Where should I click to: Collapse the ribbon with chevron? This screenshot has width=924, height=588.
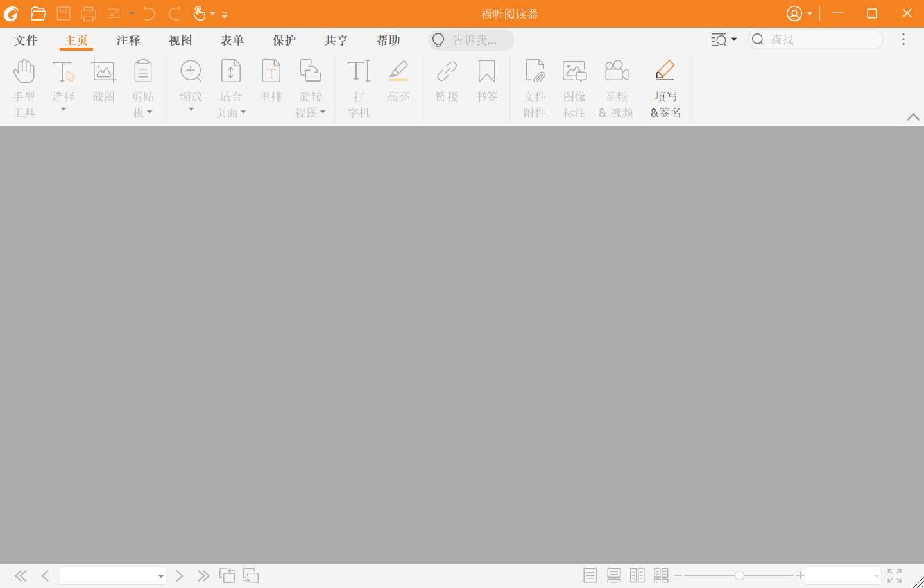tap(913, 117)
